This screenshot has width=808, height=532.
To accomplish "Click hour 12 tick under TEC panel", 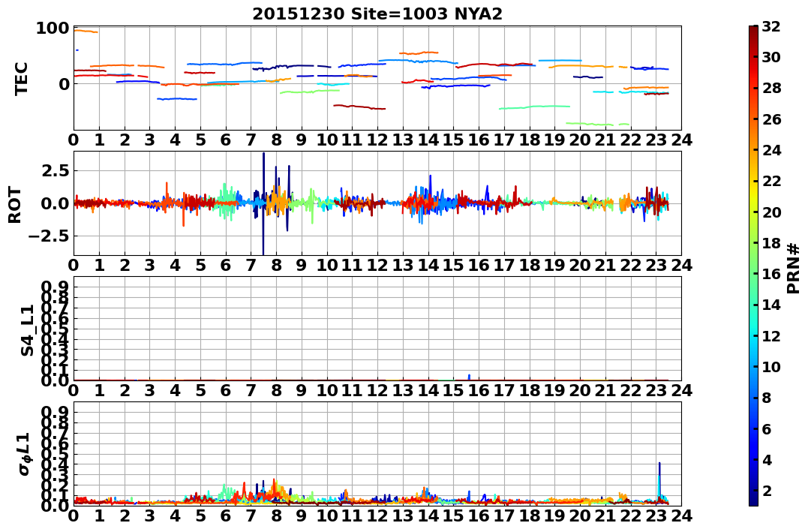I will click(x=377, y=141).
